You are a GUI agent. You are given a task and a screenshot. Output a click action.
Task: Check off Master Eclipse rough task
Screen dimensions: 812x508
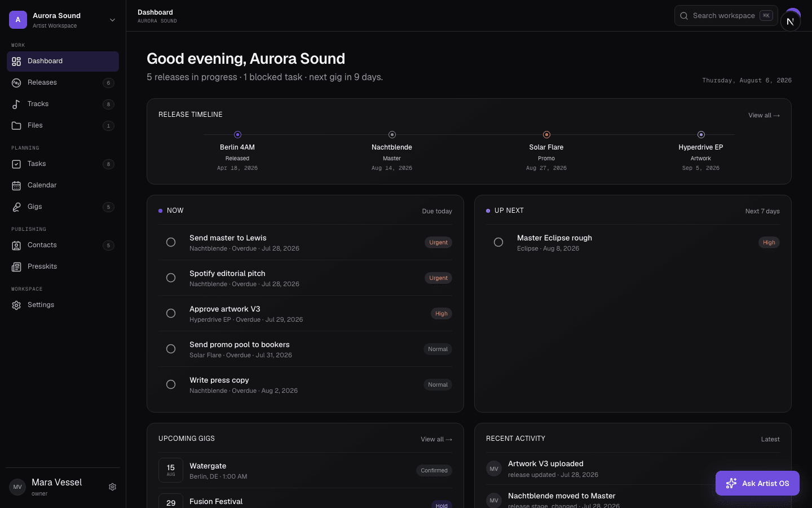tap(498, 242)
